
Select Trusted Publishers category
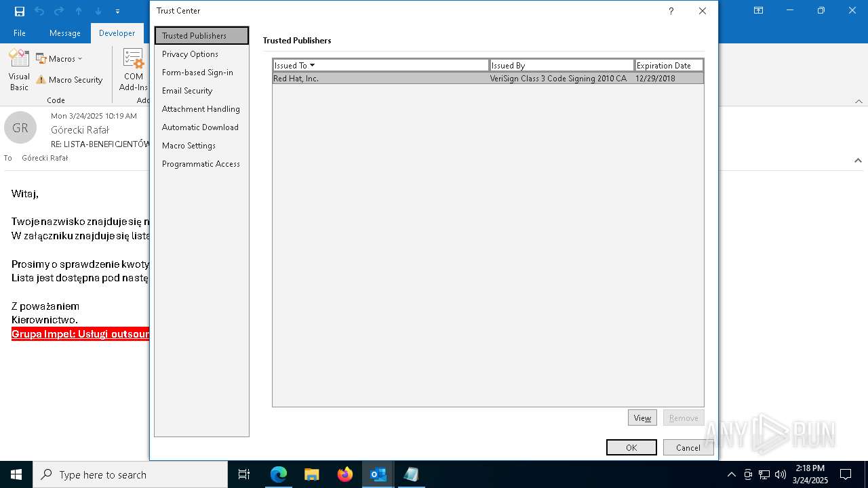tap(201, 35)
